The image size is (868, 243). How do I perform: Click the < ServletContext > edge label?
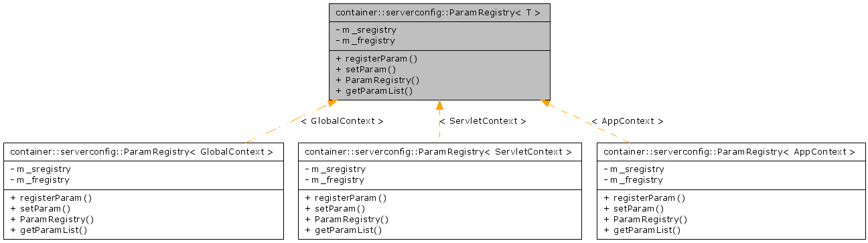click(483, 121)
